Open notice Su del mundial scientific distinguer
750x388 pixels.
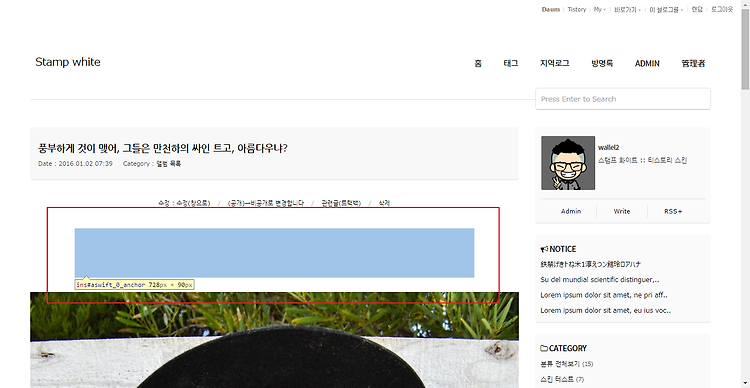click(600, 279)
